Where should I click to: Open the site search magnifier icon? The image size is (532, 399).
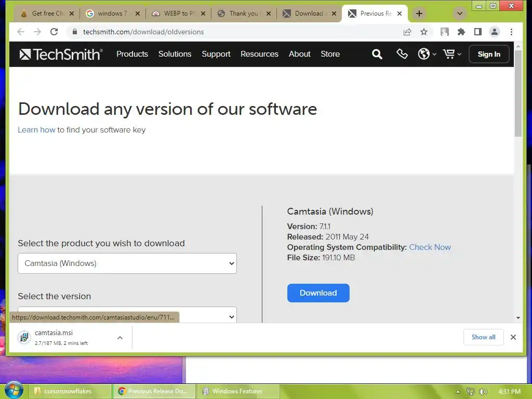click(x=377, y=54)
